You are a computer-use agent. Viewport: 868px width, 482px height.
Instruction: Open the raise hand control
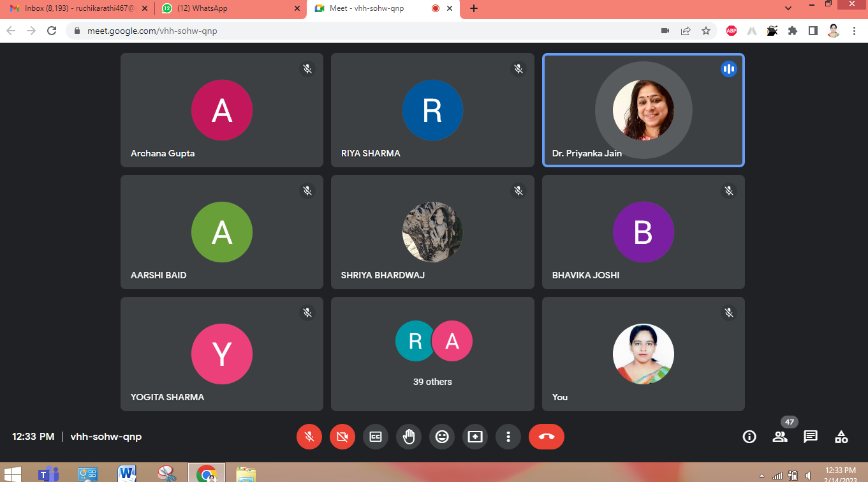409,437
